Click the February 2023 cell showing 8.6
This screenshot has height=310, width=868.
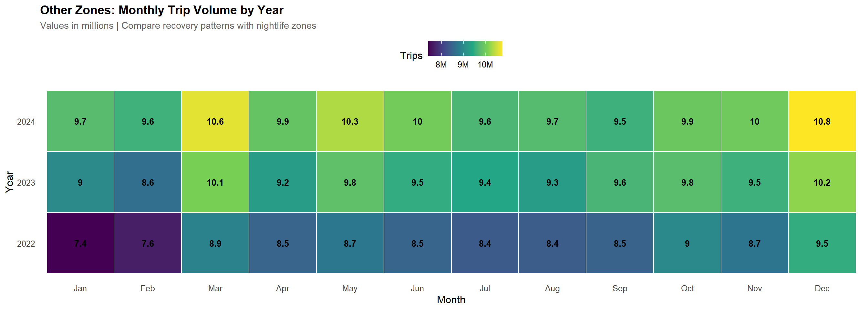click(148, 182)
